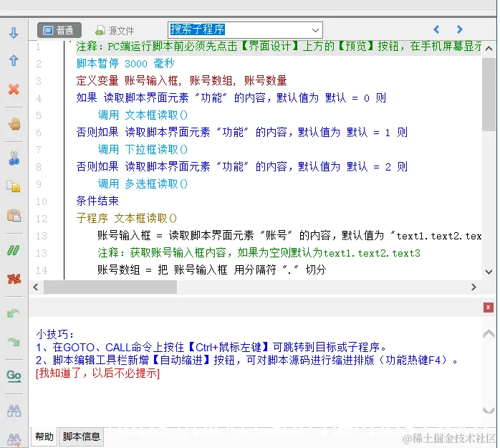Click the horizontal scrollbar thumb
500x448 pixels.
click(110, 287)
